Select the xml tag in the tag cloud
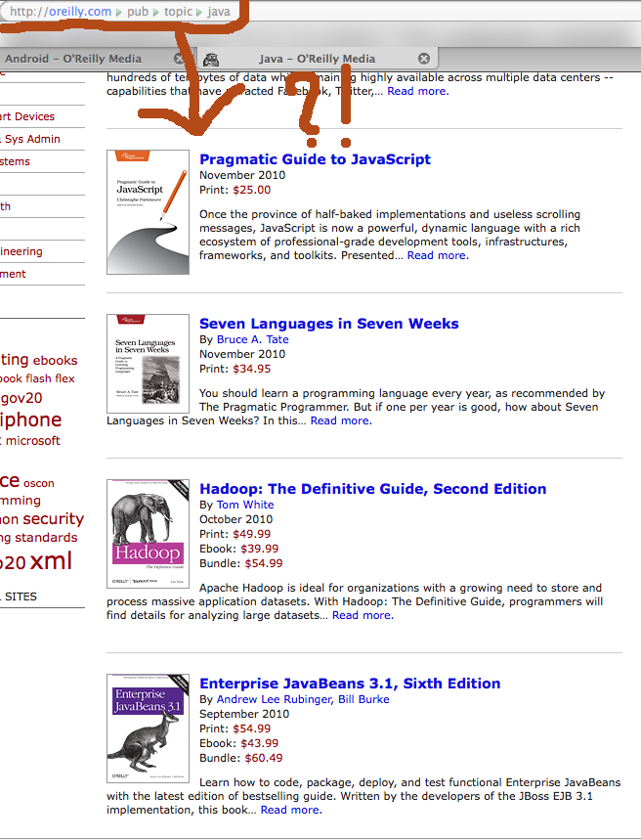The height and width of the screenshot is (840, 641). 51,561
